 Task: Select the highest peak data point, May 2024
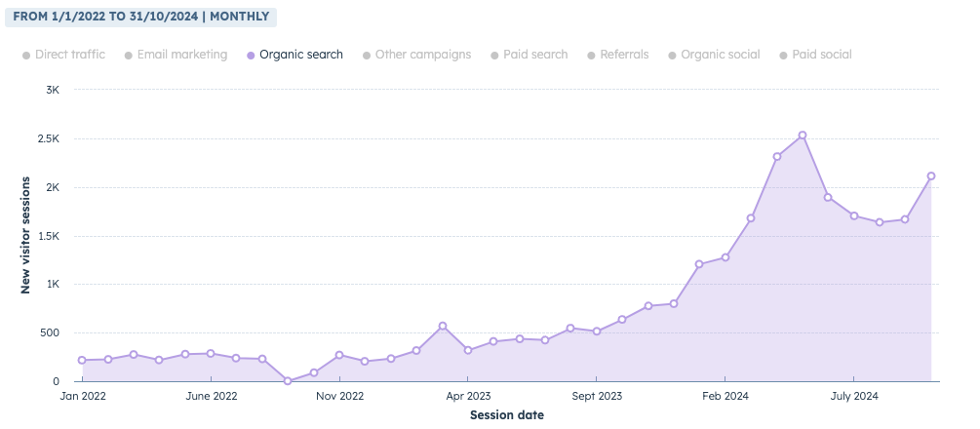(x=802, y=136)
